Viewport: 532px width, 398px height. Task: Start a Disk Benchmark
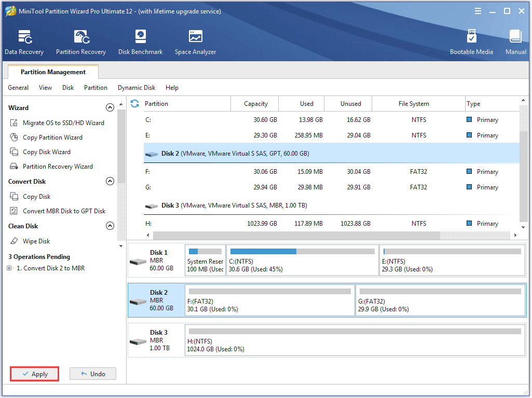(x=140, y=42)
